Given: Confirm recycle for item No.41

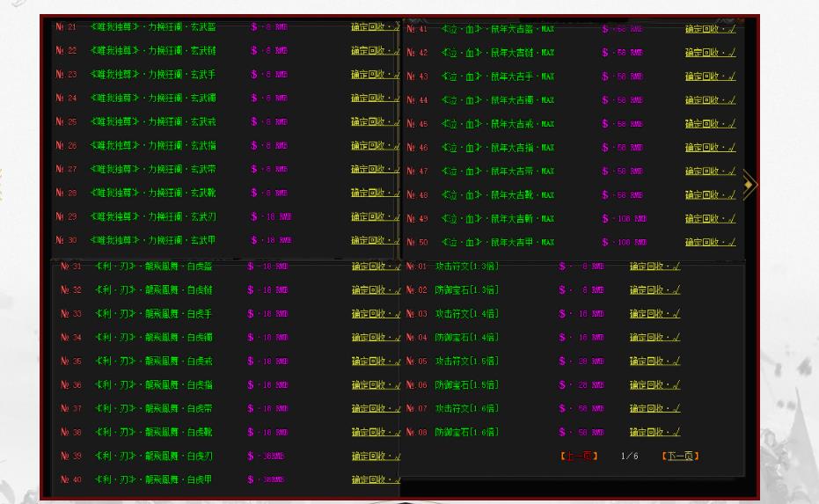Looking at the screenshot, I should (x=710, y=29).
